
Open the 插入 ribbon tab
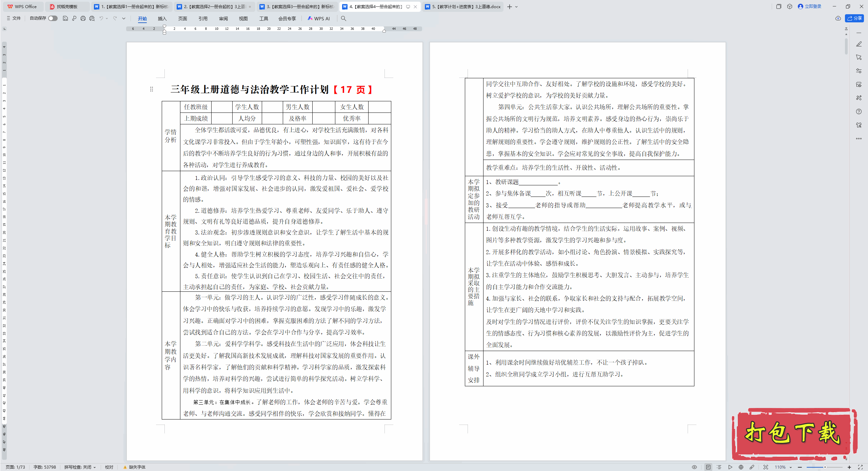point(162,19)
